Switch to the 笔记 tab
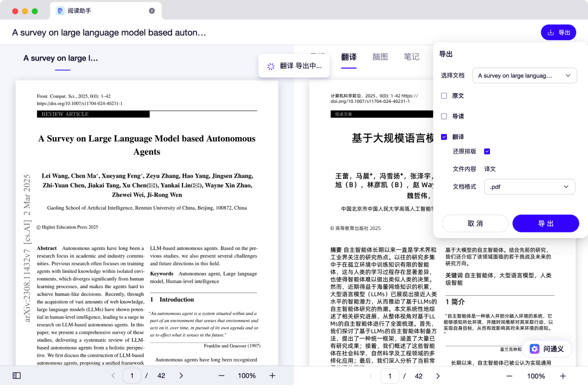The image size is (588, 391). (x=412, y=57)
